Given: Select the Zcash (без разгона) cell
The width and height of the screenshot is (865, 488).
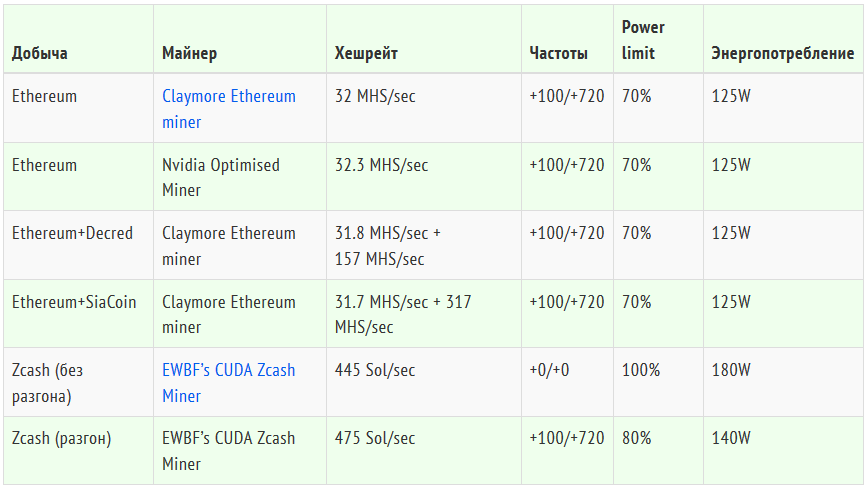Looking at the screenshot, I should [x=48, y=383].
